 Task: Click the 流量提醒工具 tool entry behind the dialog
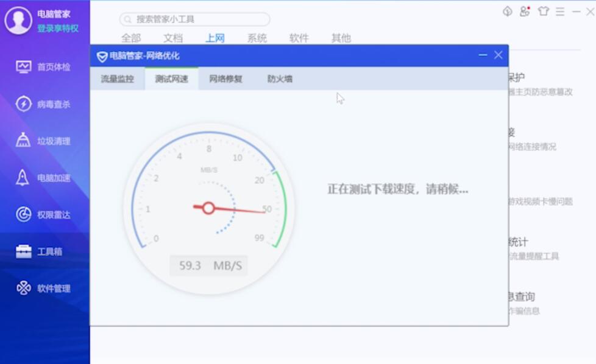pos(534,256)
